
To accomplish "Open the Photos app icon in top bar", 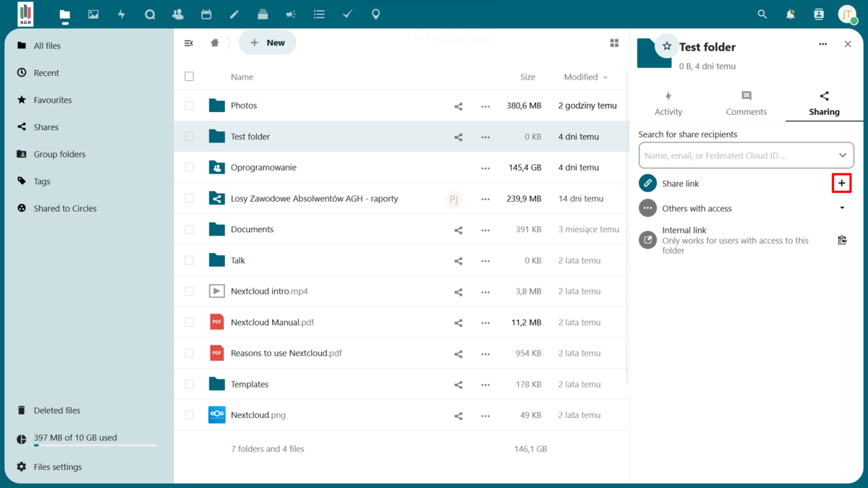I will (93, 14).
